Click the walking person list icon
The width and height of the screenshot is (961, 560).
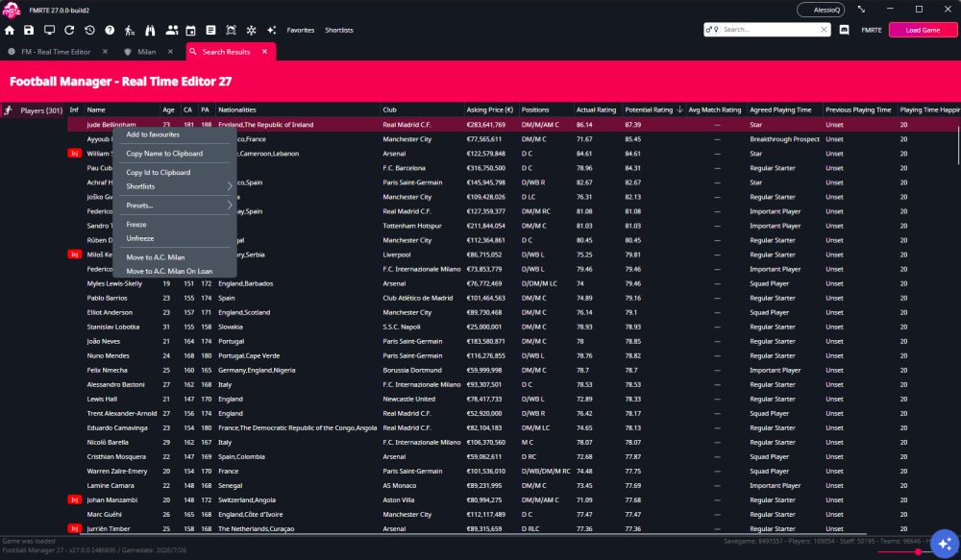pos(130,30)
